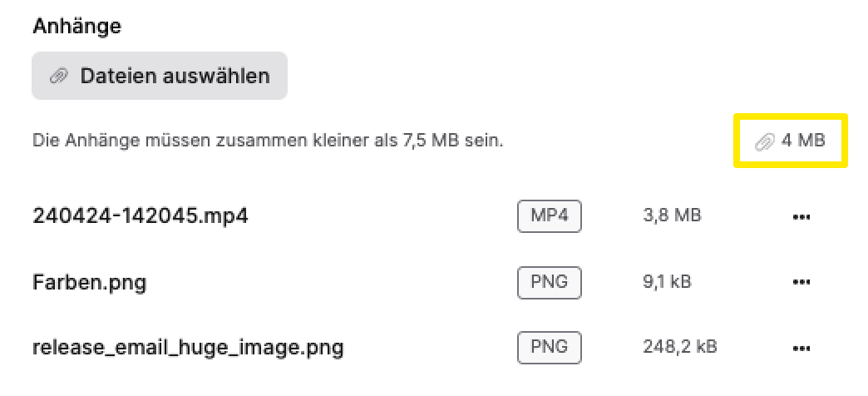Select the Farben.png file name
The height and width of the screenshot is (396, 868).
89,282
